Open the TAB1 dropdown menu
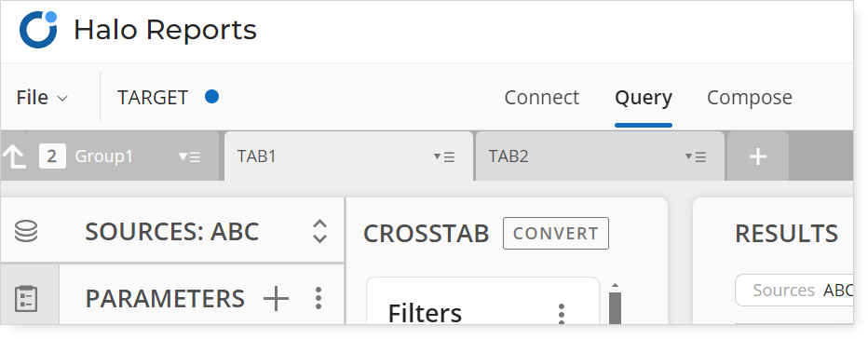This screenshot has height=339, width=868. 444,157
